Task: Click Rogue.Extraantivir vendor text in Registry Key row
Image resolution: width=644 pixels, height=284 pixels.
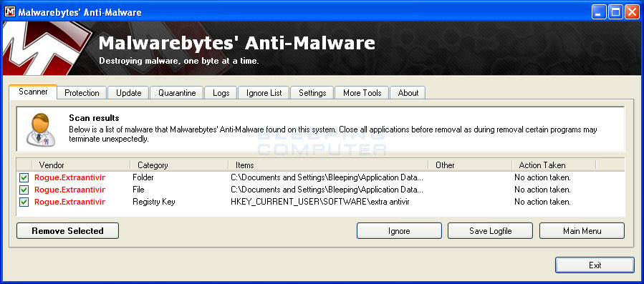Action: pyautogui.click(x=69, y=202)
